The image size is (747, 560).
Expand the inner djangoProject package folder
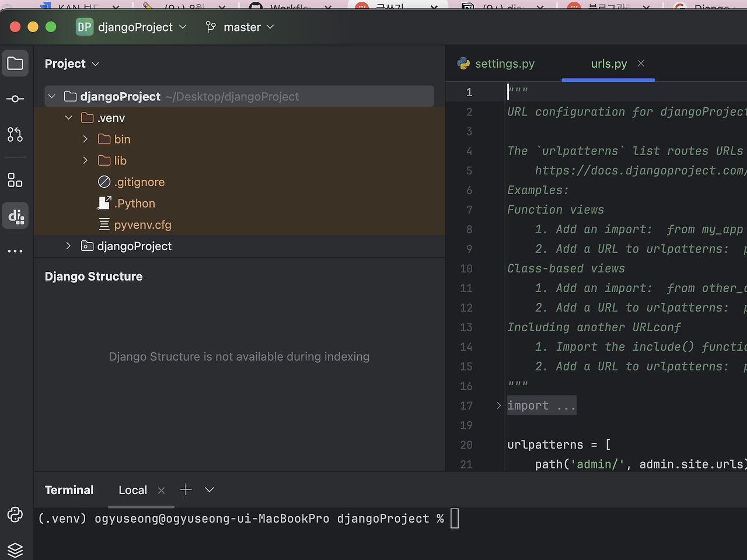68,246
